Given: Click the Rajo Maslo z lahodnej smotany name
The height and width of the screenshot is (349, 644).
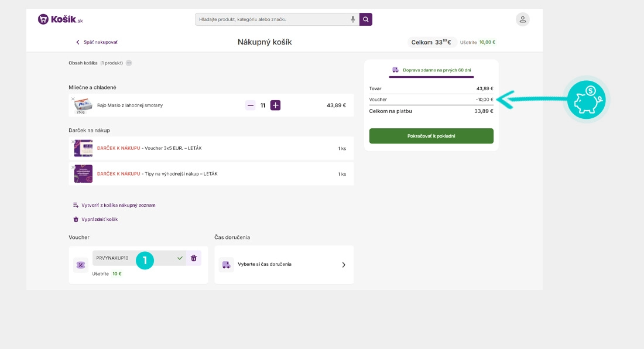Looking at the screenshot, I should pyautogui.click(x=130, y=105).
